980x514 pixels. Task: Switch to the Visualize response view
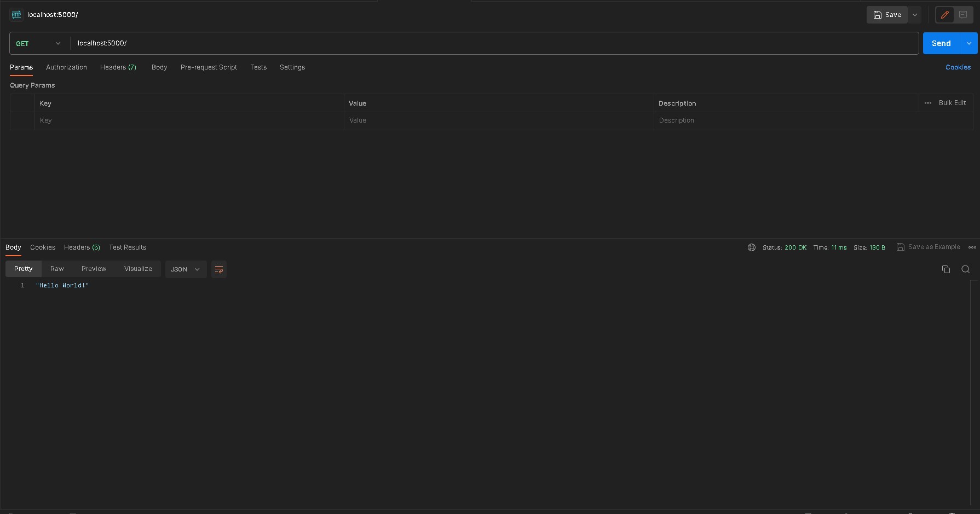point(138,269)
